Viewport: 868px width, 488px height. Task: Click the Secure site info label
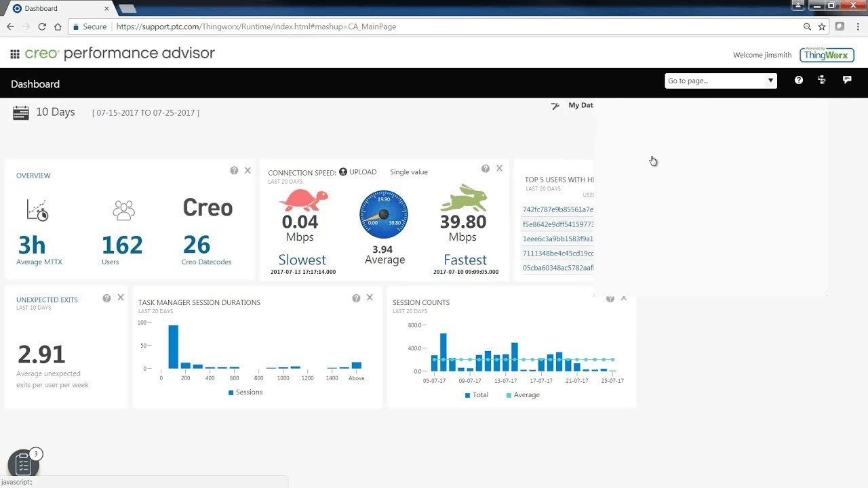coord(89,26)
